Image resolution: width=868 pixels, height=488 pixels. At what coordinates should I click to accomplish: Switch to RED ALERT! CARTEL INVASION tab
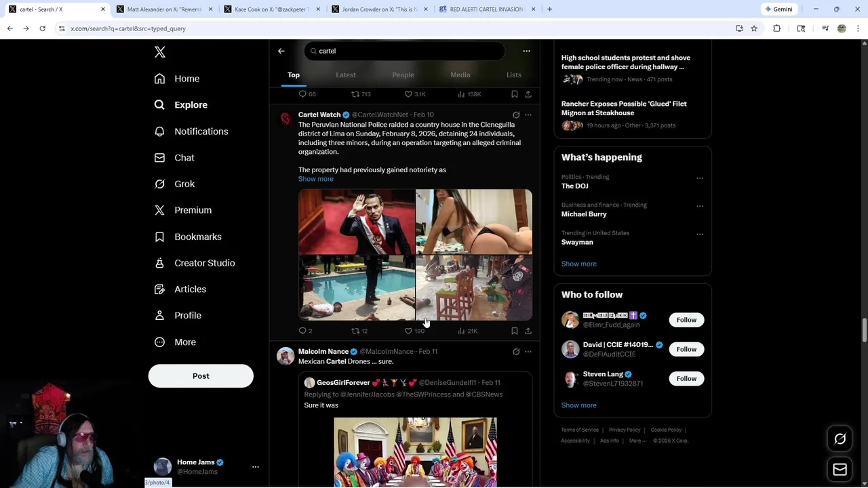click(x=487, y=9)
